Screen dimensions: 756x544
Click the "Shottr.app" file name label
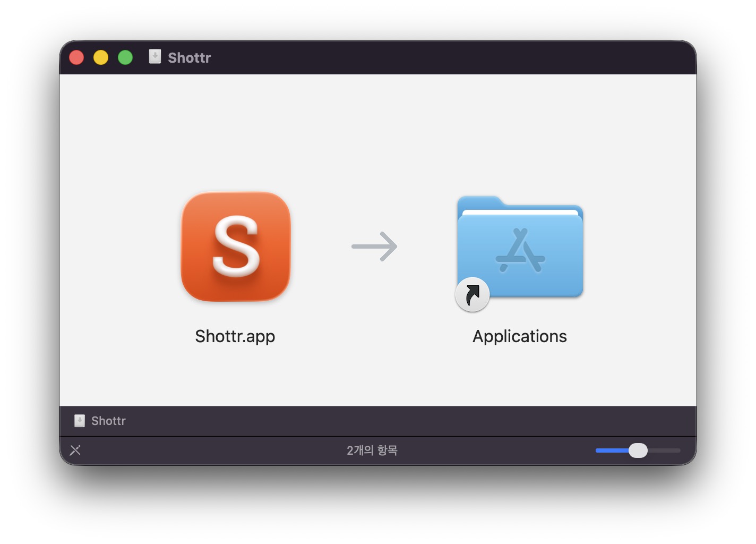coord(235,336)
